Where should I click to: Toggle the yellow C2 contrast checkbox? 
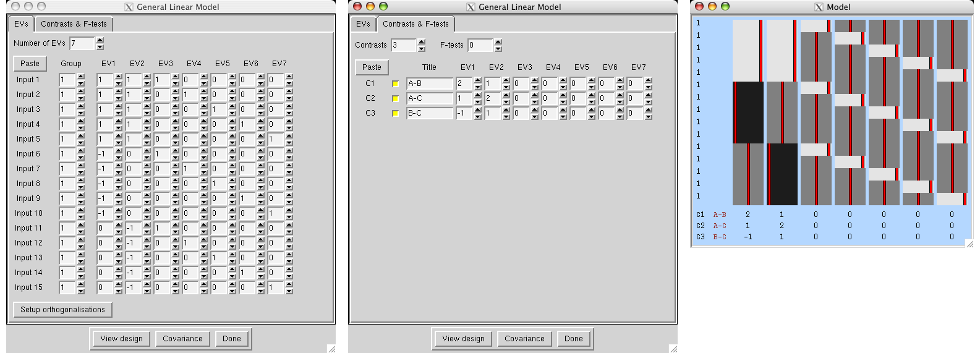pyautogui.click(x=396, y=98)
